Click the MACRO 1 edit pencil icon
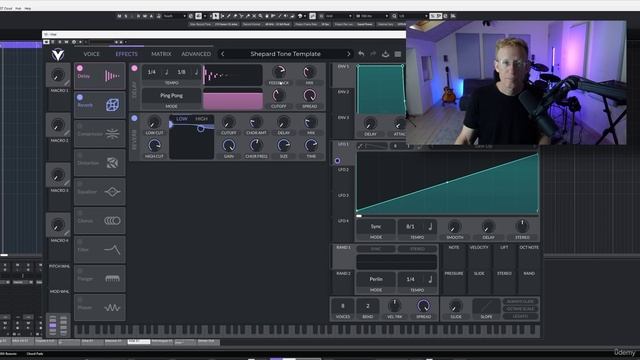The height and width of the screenshot is (360, 640). pos(67,83)
